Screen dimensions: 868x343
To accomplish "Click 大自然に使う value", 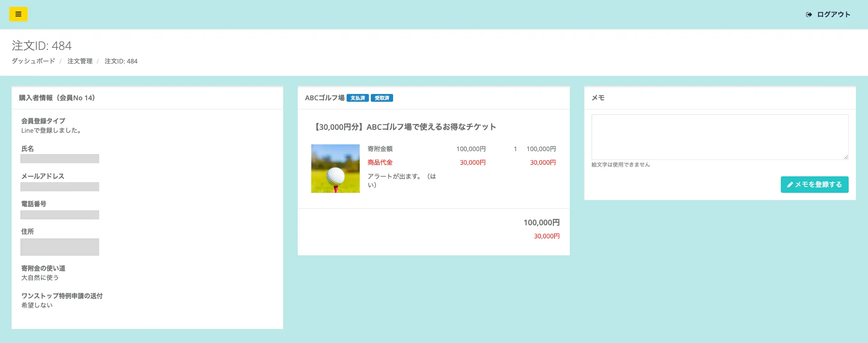I will [x=40, y=278].
